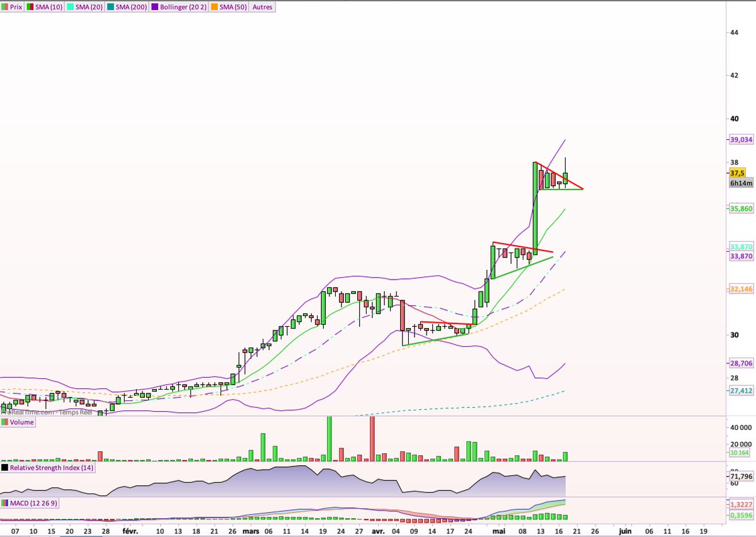Click the 10 164 volume value label
Viewport: 756px width, 537px height.
click(740, 453)
